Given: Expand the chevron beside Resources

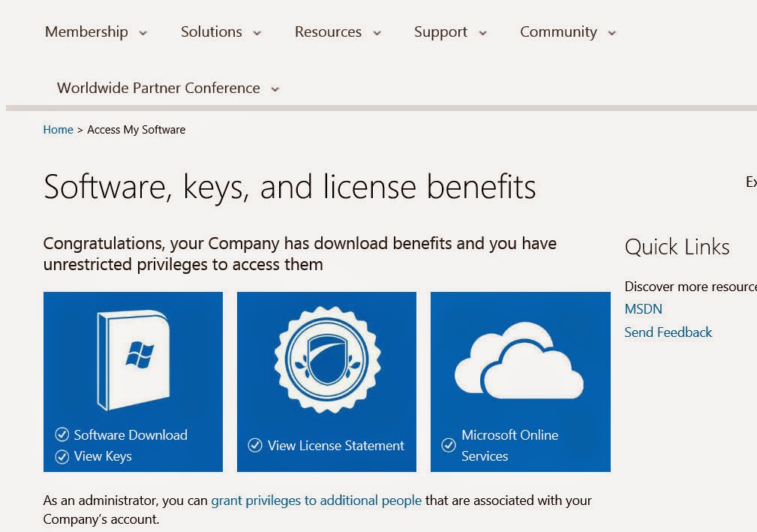Looking at the screenshot, I should (x=377, y=33).
